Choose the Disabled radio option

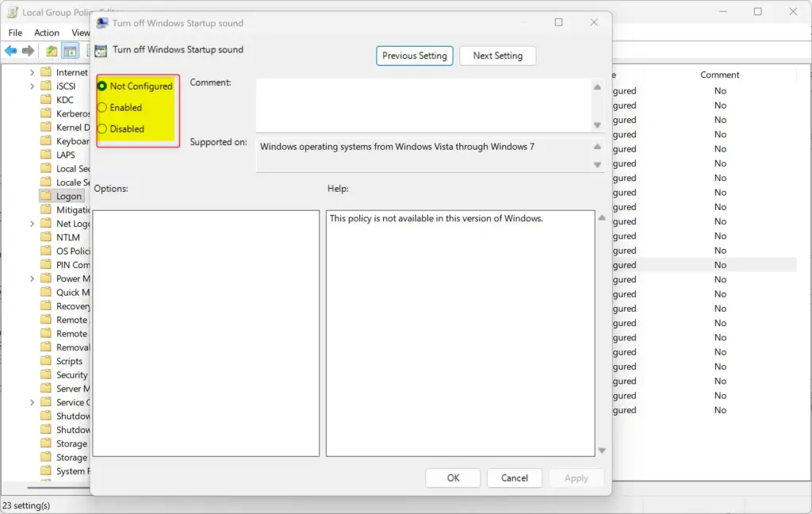(x=102, y=128)
